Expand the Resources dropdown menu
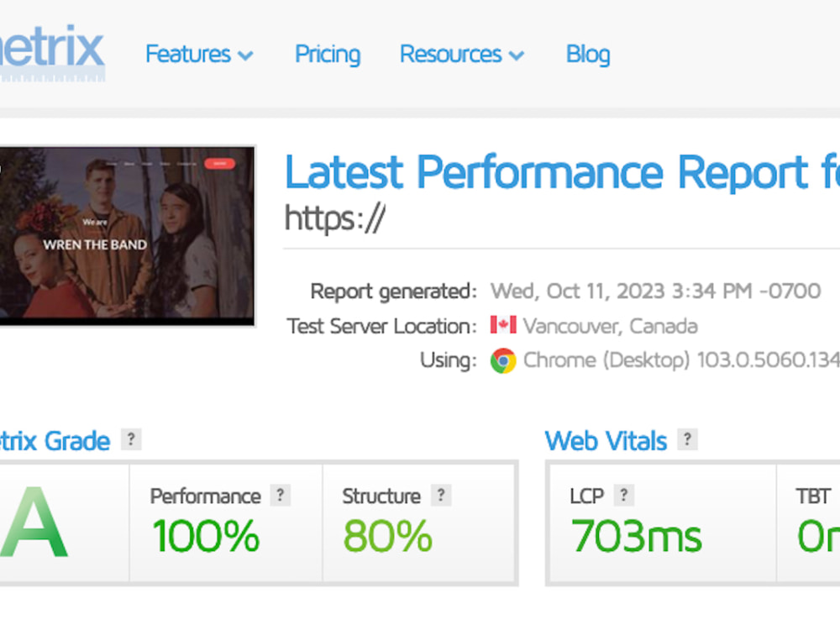Viewport: 840px width, 630px height. pos(462,54)
